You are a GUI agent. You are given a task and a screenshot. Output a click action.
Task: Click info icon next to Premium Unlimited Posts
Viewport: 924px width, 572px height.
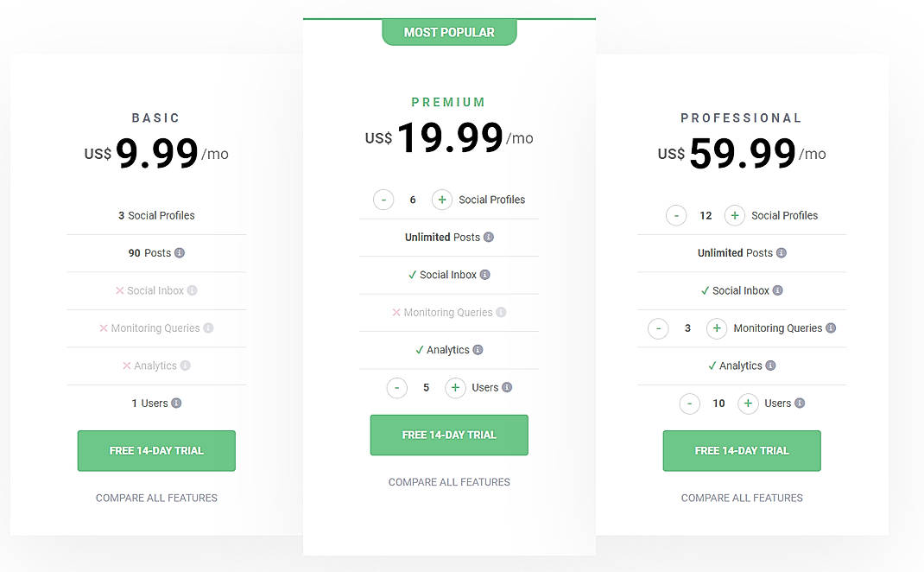point(489,238)
